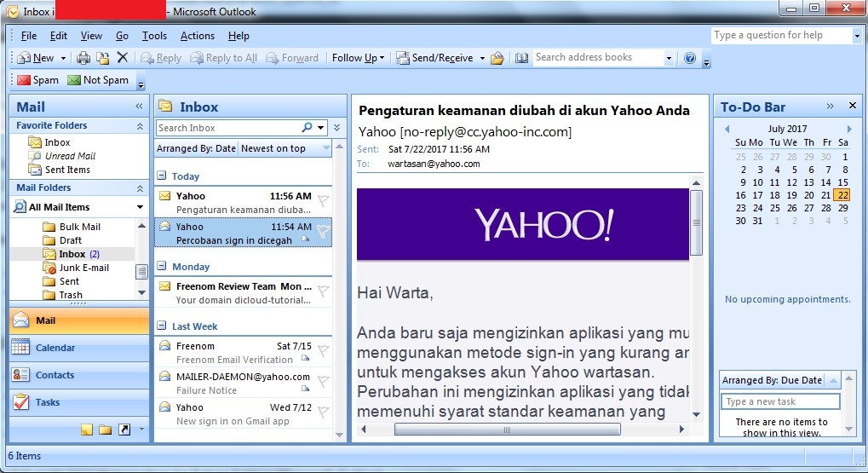The image size is (868, 473).
Task: Close the To-Do Bar
Action: click(x=853, y=105)
